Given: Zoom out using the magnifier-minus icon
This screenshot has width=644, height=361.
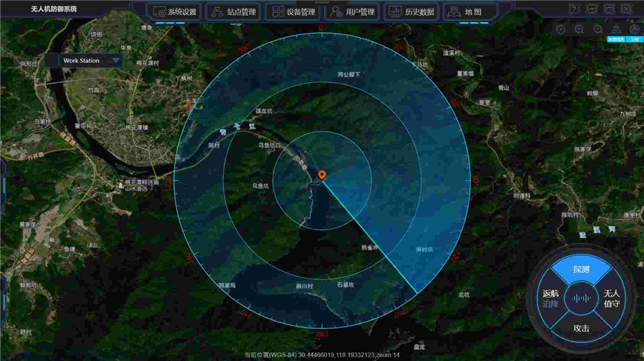Looking at the screenshot, I should coord(597,29).
